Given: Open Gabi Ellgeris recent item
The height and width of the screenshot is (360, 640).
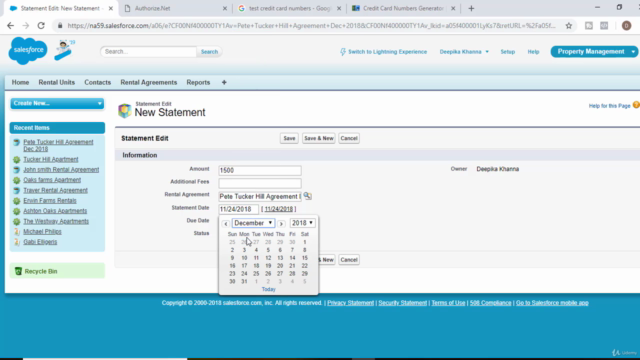Looking at the screenshot, I should point(40,242).
